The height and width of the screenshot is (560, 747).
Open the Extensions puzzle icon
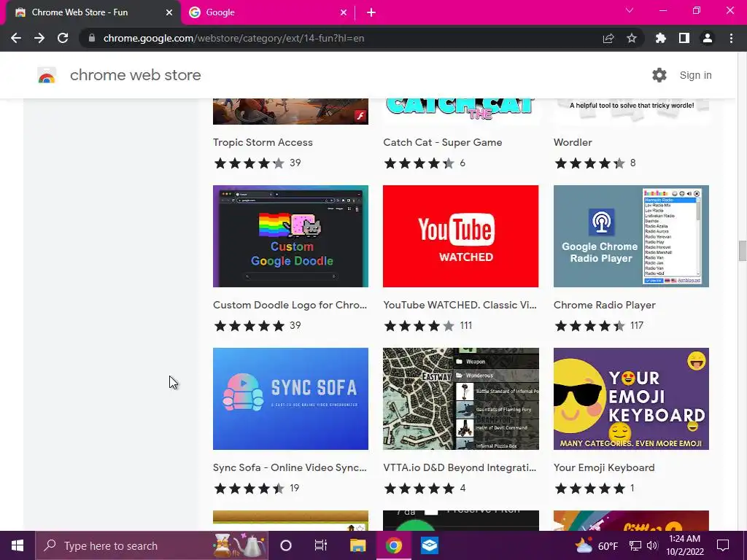pyautogui.click(x=661, y=38)
